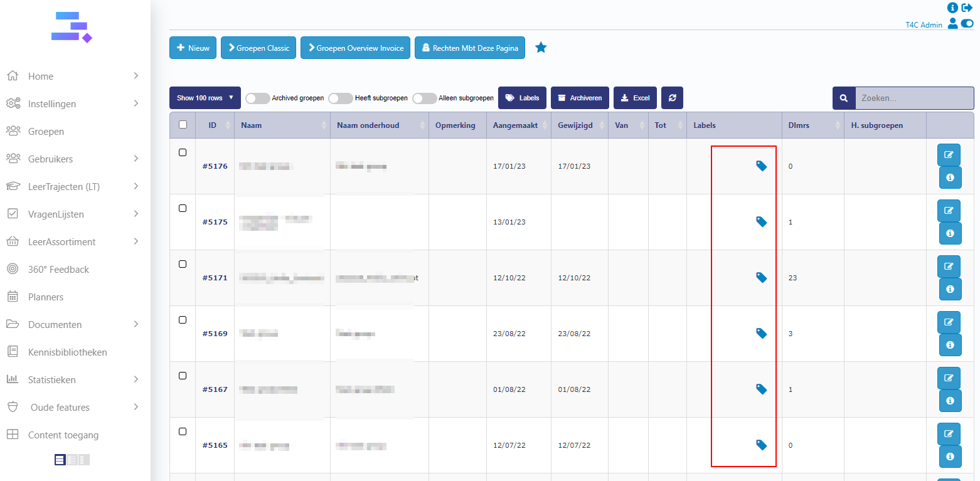Mark page as favorite with star icon
This screenshot has height=481, width=980.
(541, 48)
